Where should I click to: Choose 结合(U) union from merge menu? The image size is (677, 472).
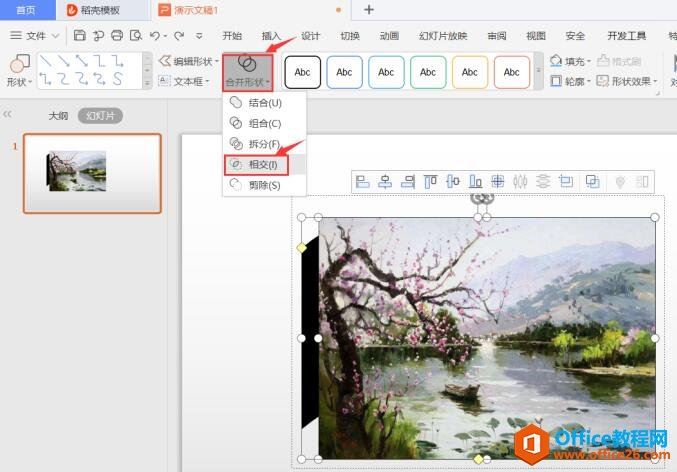(265, 103)
